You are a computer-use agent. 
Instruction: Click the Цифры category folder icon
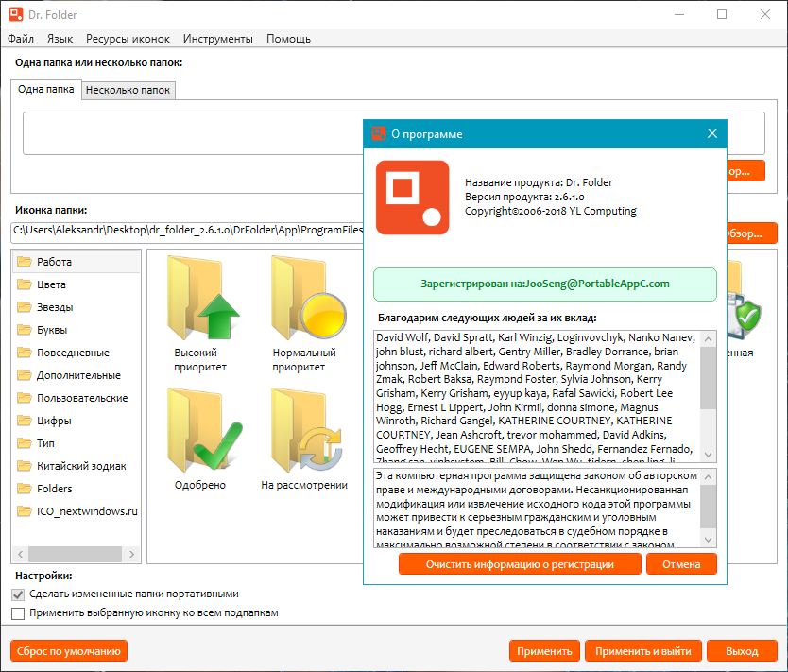coord(25,421)
